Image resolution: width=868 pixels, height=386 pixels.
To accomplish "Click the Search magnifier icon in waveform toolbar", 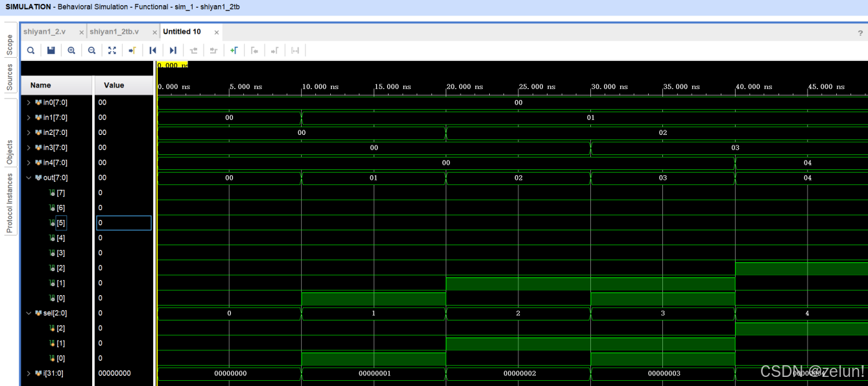I will pos(30,51).
